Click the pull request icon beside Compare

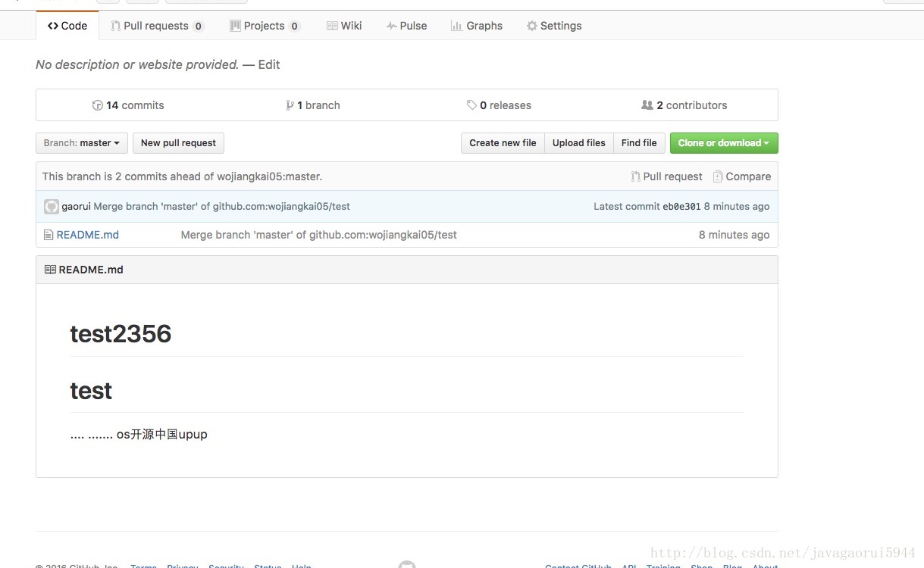635,176
